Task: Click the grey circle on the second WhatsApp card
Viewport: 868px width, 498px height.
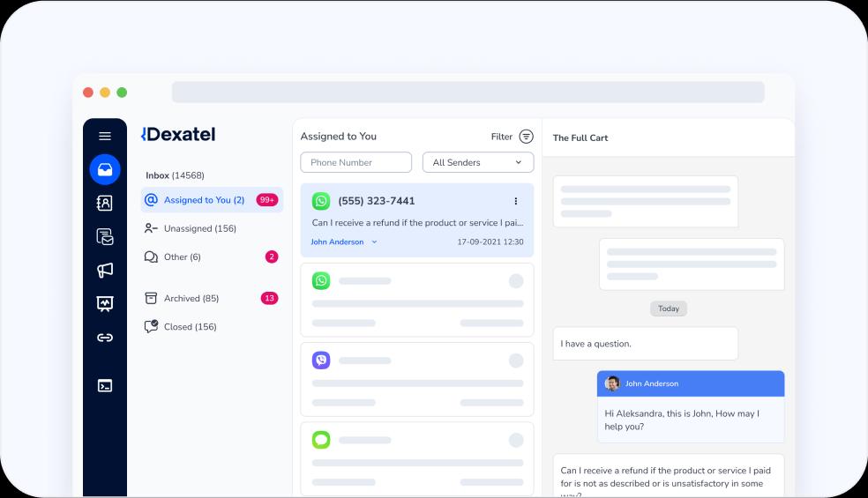Action: pyautogui.click(x=516, y=281)
